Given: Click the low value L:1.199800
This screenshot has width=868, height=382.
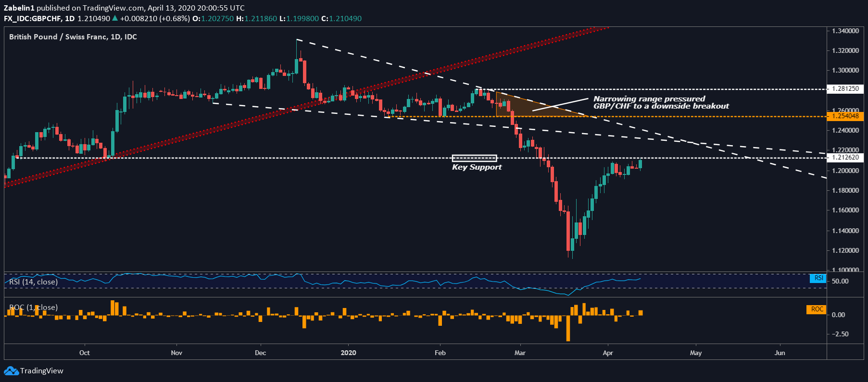Looking at the screenshot, I should 299,18.
